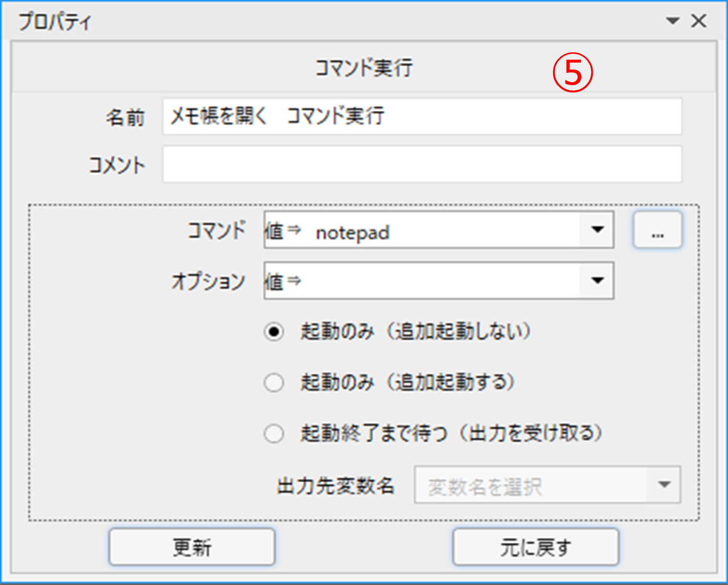The image size is (728, 585).
Task: Click the 元に戻す button
Action: coord(536,547)
